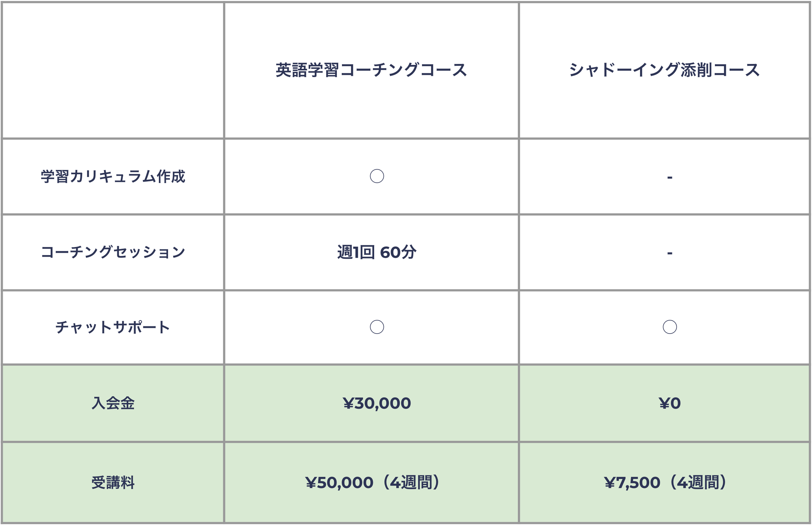Click the チャットサポート row label
This screenshot has width=812, height=526.
tap(113, 327)
